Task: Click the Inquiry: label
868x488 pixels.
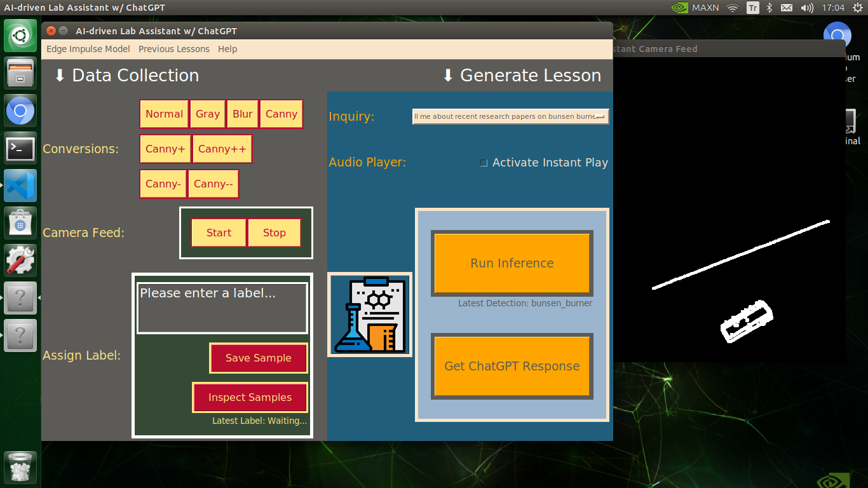Action: click(x=351, y=116)
